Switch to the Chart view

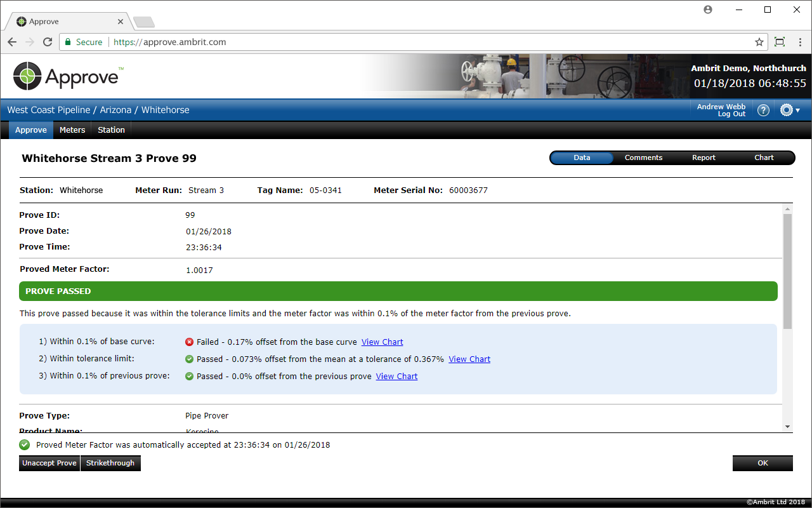pos(764,157)
